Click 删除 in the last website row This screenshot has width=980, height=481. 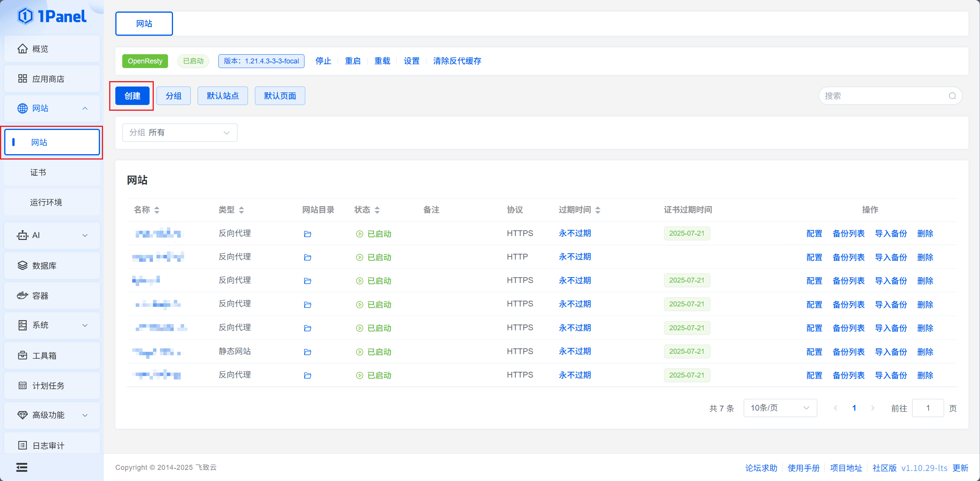point(925,375)
